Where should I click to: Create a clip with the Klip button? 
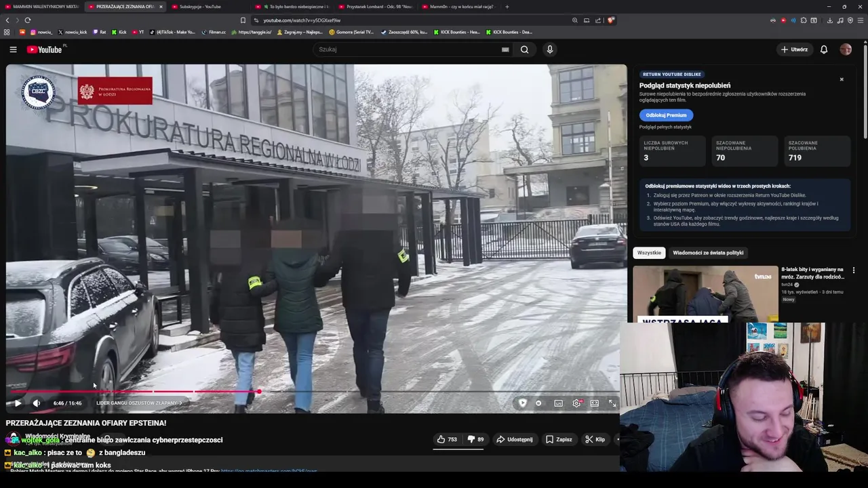tap(595, 439)
